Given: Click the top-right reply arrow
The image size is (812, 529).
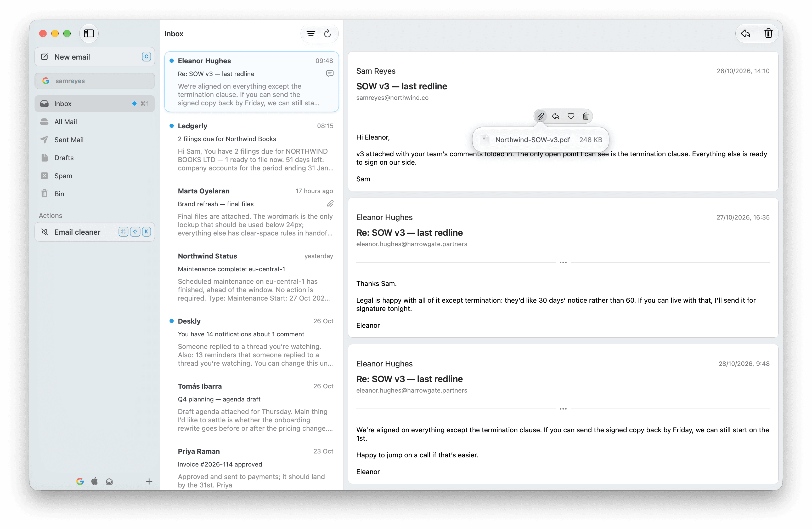Looking at the screenshot, I should (746, 33).
